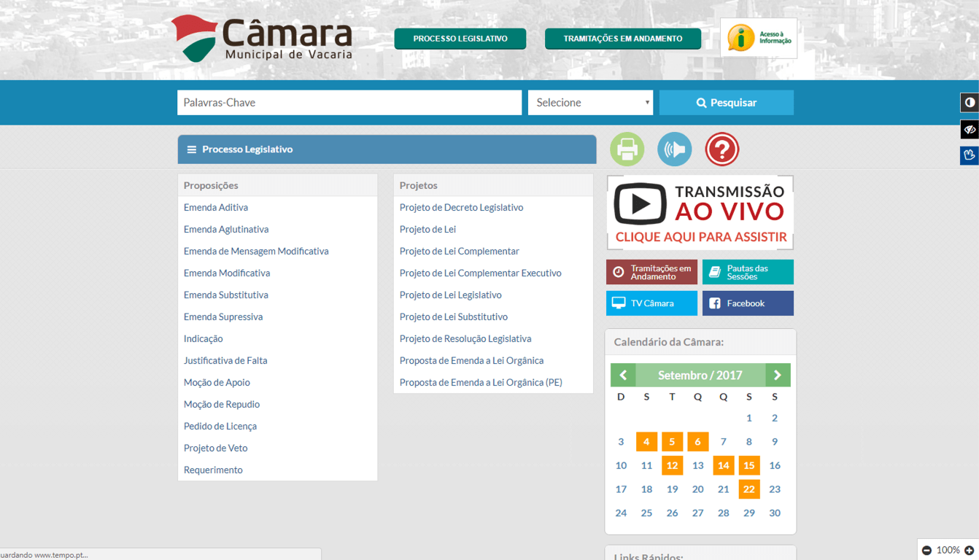Toggle the crossed-eye accessibility icon
979x560 pixels.
(970, 129)
